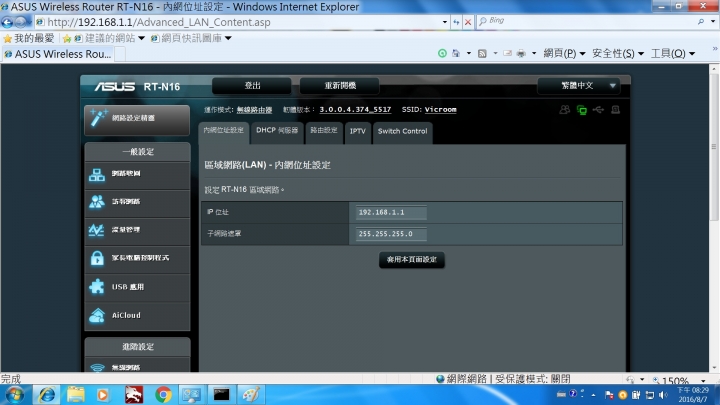Click the green circular add-on icon in command bar

pyautogui.click(x=442, y=53)
